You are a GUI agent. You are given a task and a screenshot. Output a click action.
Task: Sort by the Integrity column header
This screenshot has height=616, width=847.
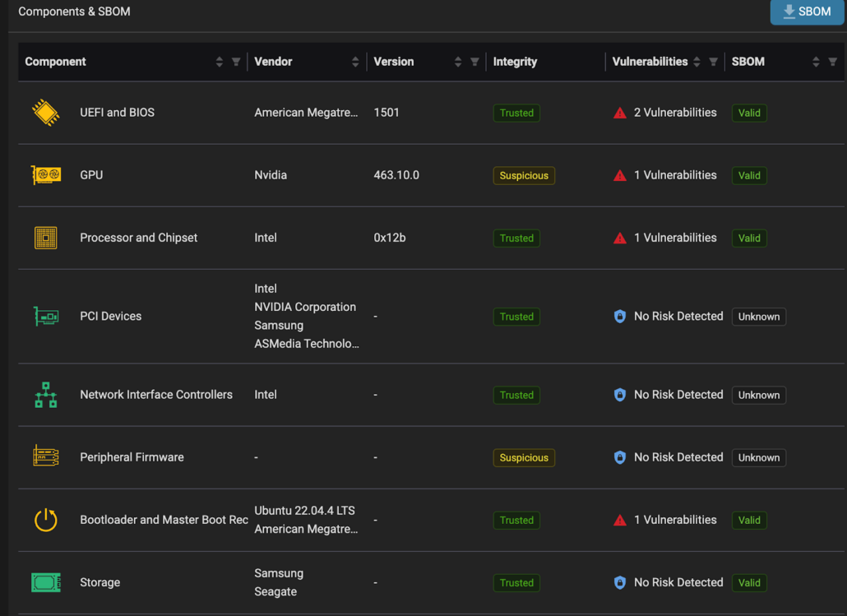point(515,62)
